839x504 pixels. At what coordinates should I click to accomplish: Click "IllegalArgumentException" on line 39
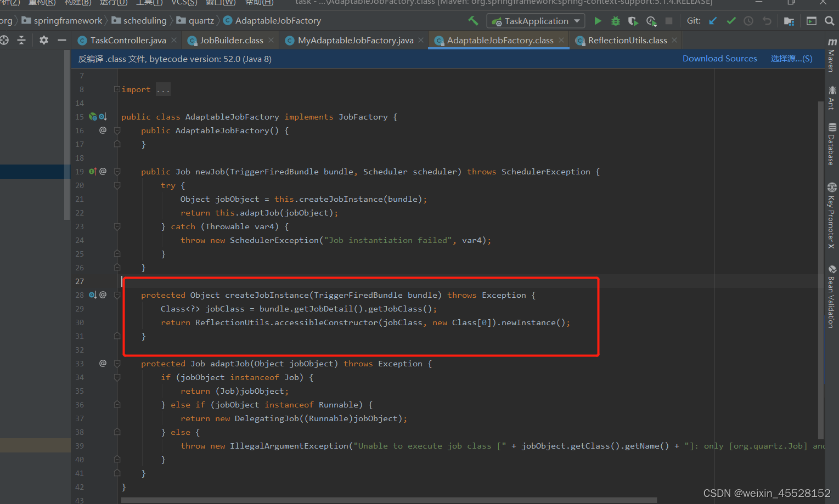pos(289,446)
